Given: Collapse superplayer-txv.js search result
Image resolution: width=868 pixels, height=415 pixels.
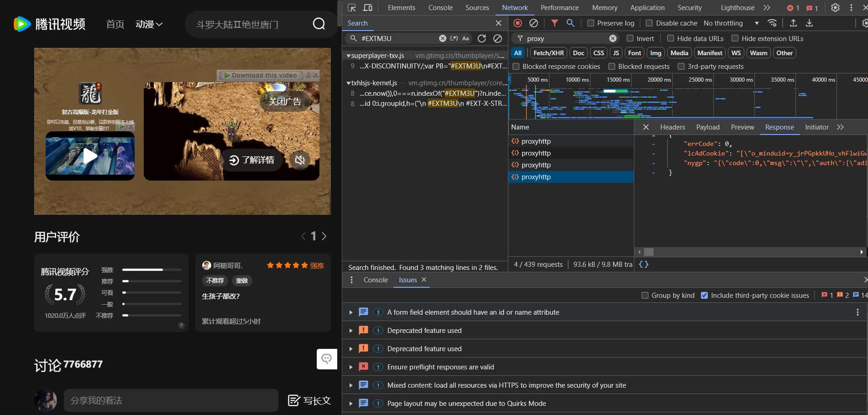Looking at the screenshot, I should [x=349, y=56].
